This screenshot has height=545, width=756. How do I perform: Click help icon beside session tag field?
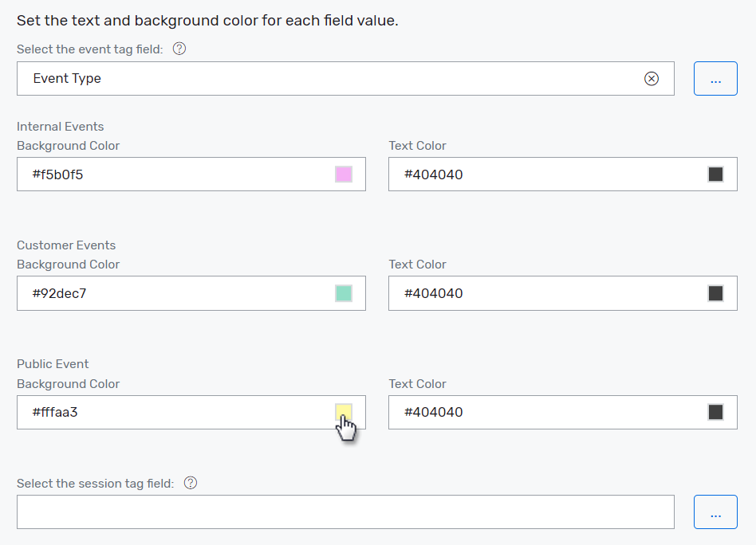coord(191,483)
